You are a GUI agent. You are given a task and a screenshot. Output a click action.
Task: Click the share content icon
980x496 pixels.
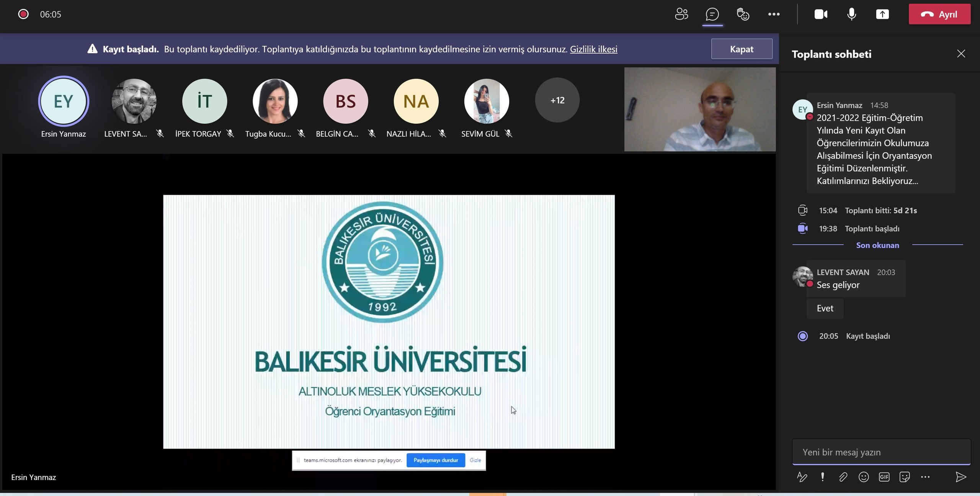tap(882, 14)
